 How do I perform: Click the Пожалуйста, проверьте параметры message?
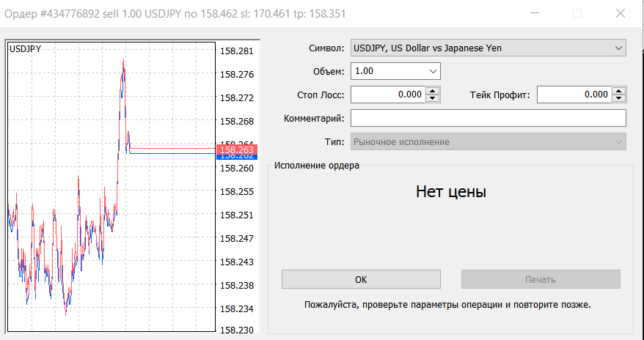click(447, 305)
